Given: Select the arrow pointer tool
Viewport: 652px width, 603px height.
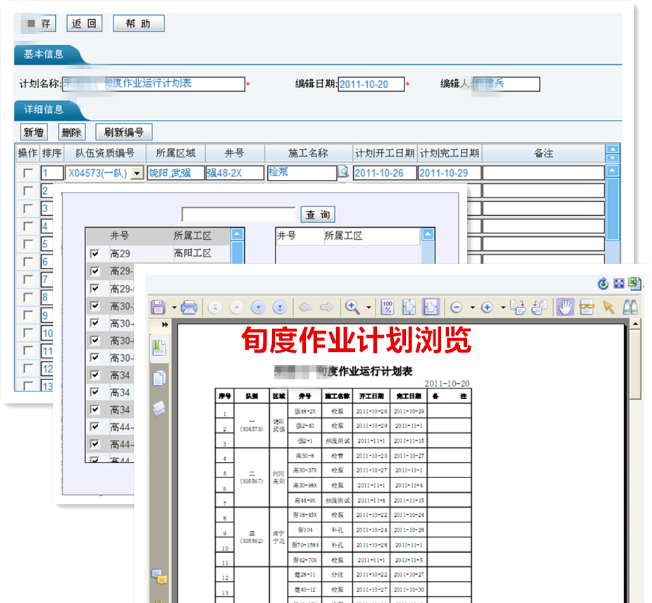Looking at the screenshot, I should (x=609, y=307).
